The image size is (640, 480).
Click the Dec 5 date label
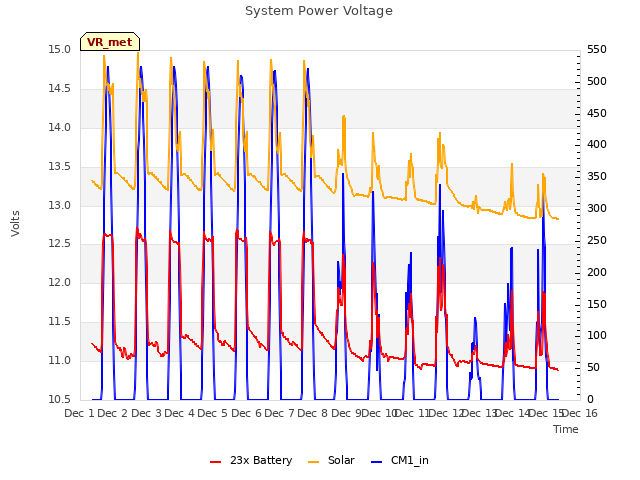click(x=213, y=413)
